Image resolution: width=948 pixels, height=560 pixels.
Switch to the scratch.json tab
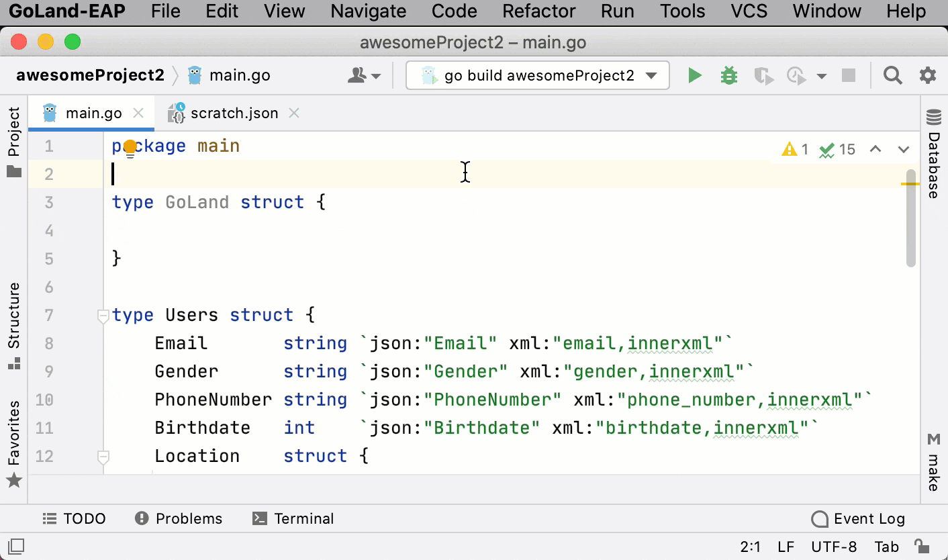click(233, 113)
